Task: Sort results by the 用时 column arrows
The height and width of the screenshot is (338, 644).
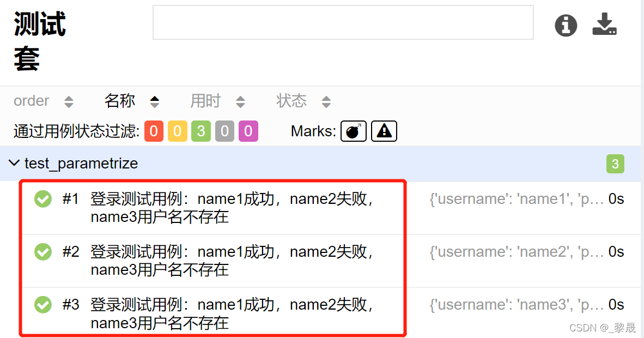Action: (240, 101)
